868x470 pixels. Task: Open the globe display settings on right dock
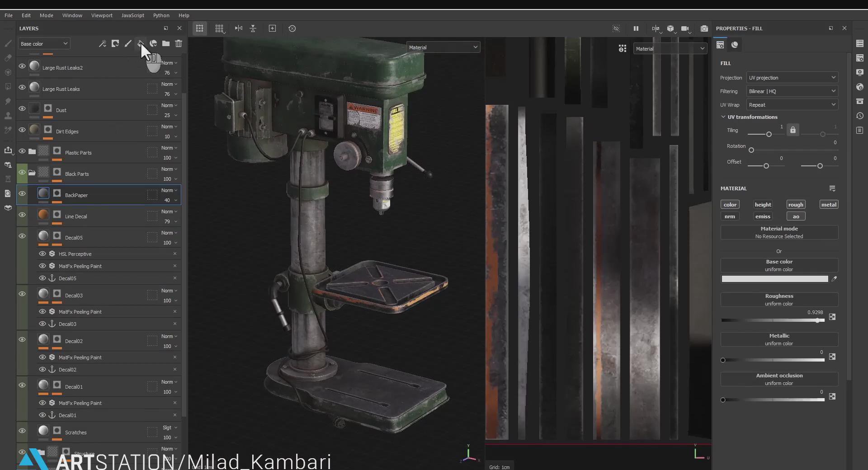[860, 87]
